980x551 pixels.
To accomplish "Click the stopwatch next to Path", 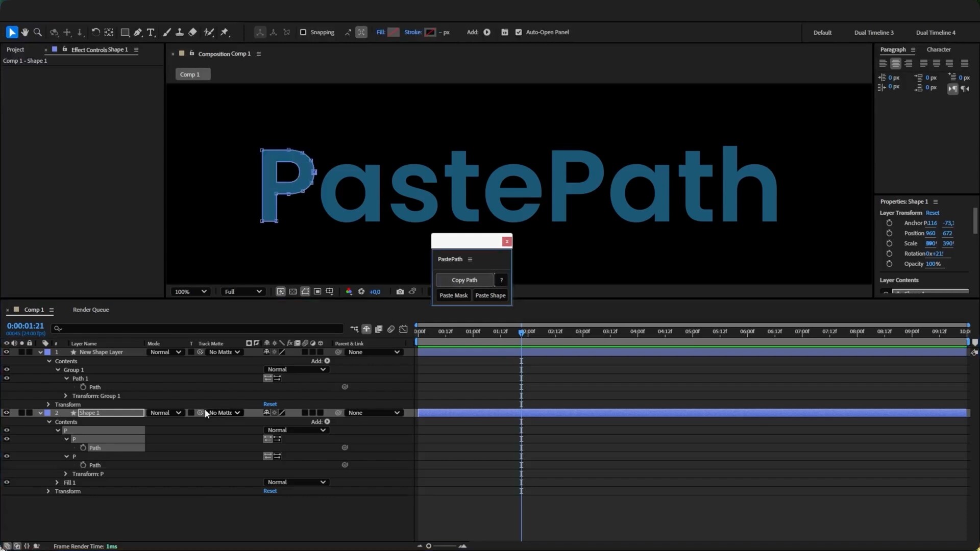I will [83, 387].
